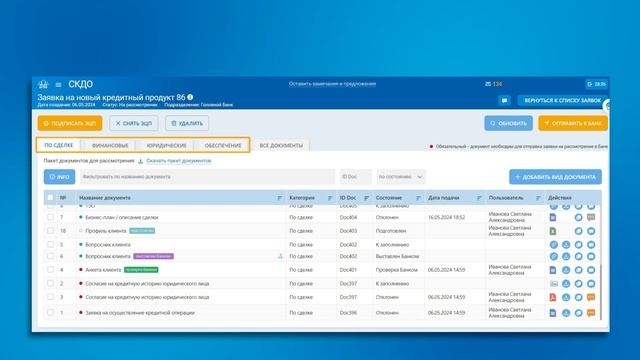Check the box for row 2 Согласие
Viewport: 640px width, 360px height.
tap(50, 283)
